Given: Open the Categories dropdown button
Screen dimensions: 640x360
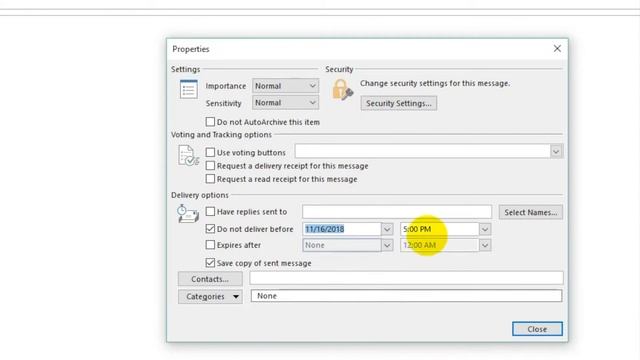Looking at the screenshot, I should click(x=210, y=296).
